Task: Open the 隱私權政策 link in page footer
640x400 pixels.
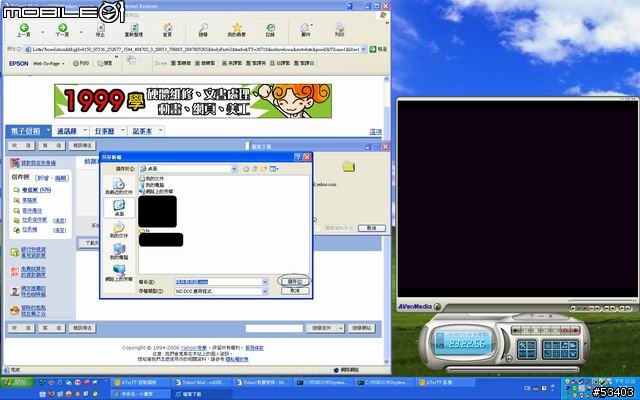Action: tap(237, 359)
